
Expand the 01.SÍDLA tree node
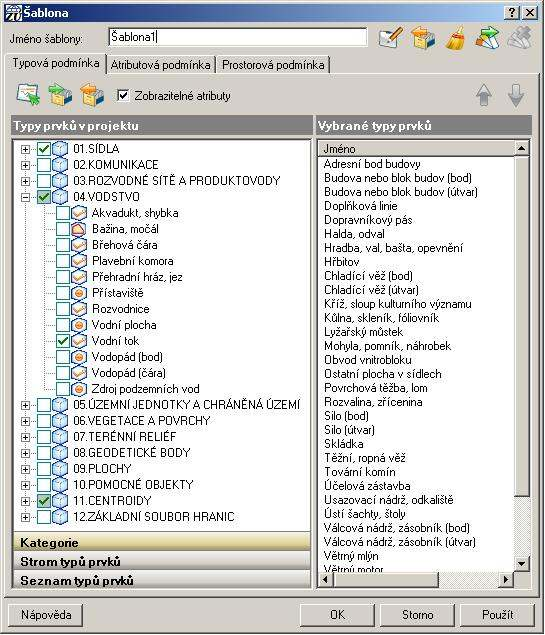[25, 149]
